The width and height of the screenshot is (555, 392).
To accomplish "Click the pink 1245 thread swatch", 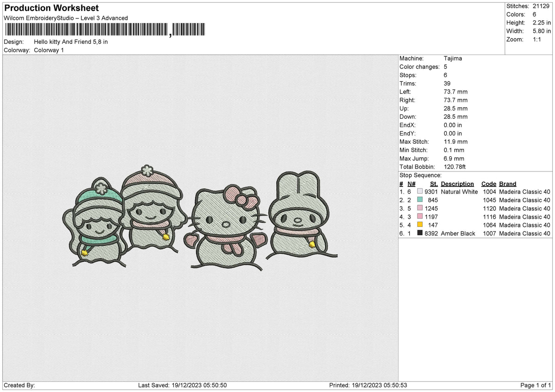I will pos(420,208).
